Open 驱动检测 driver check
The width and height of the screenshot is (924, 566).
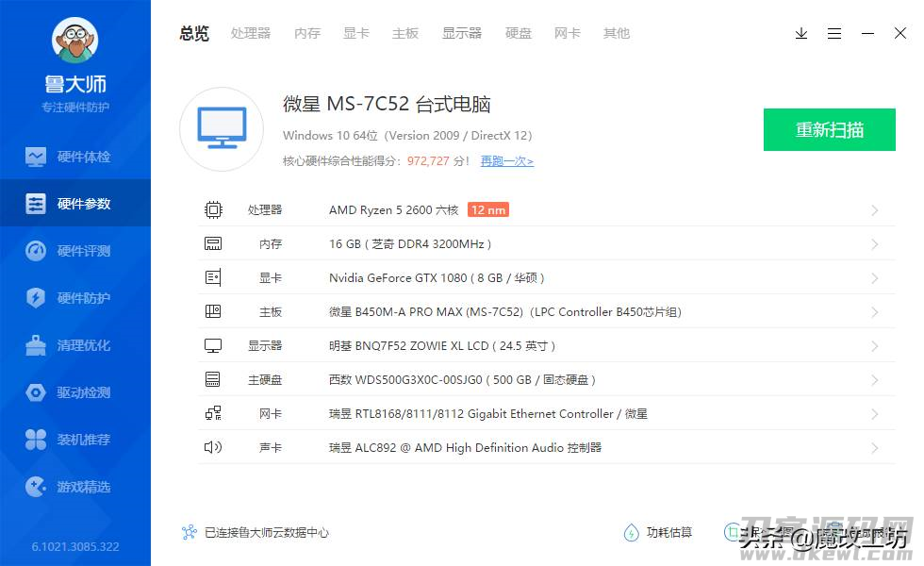pyautogui.click(x=75, y=392)
